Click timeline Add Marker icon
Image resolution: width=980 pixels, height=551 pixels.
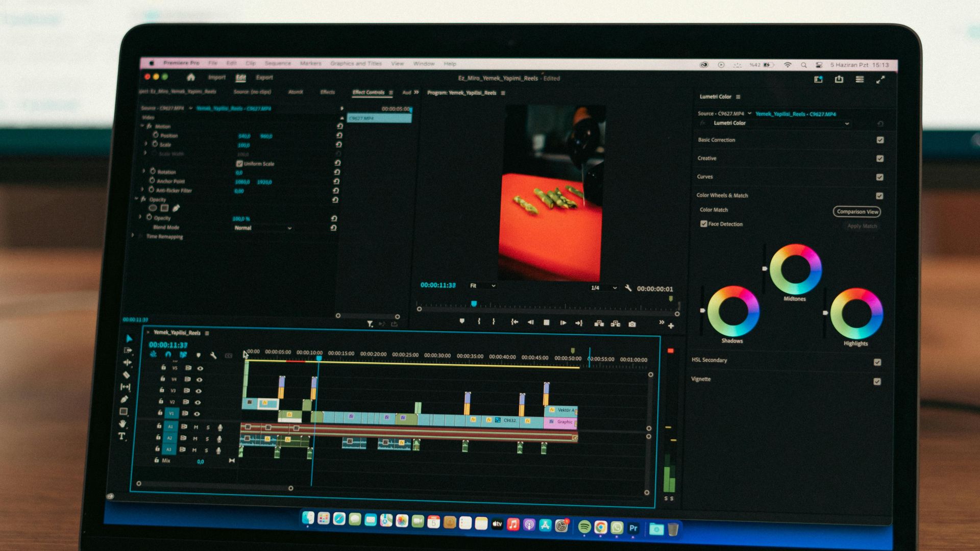[199, 355]
